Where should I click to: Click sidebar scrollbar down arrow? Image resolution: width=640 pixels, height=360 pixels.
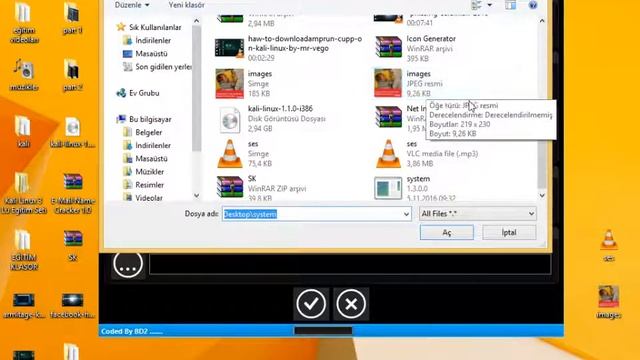coord(196,196)
